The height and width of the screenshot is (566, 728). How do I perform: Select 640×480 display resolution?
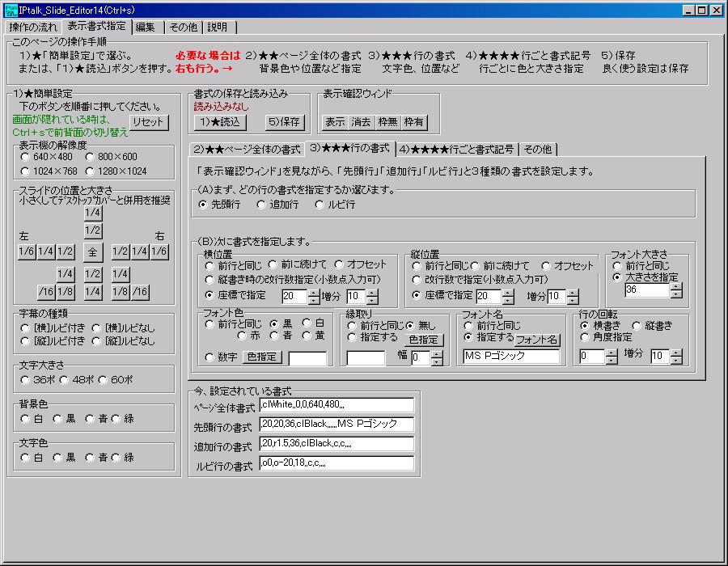point(46,158)
